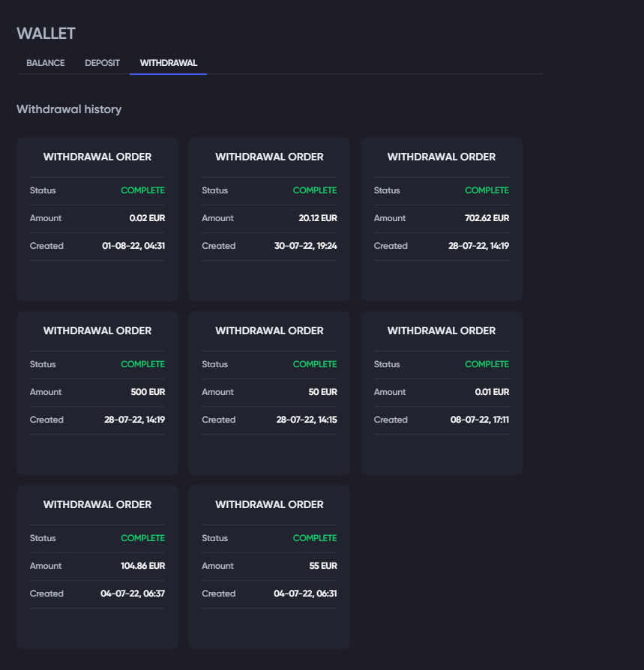Click the Withdrawal history heading

pos(69,109)
